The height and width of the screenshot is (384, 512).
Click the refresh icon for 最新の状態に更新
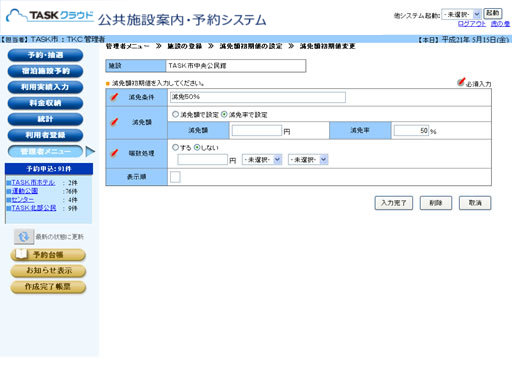24,237
